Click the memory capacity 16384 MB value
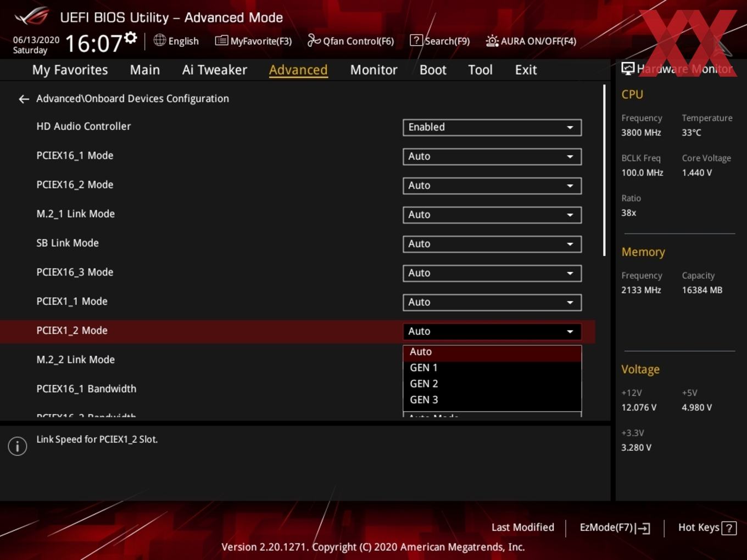The image size is (747, 560). click(x=702, y=290)
